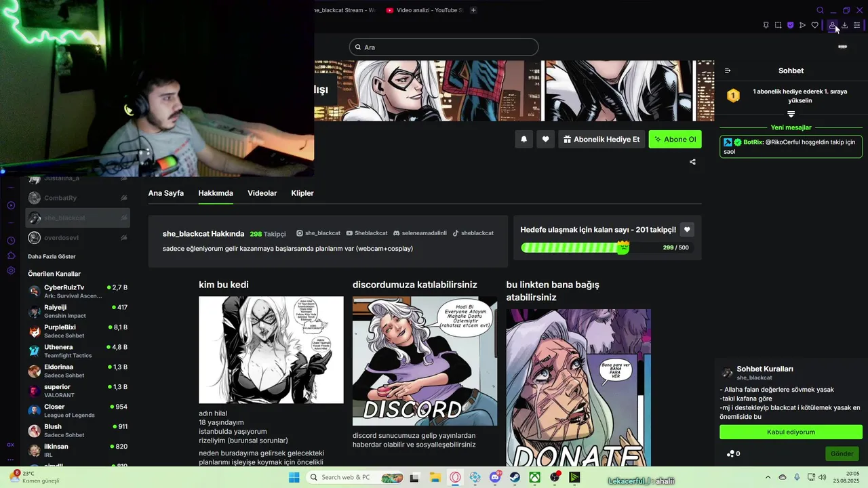Open Steam from the taskbar
The height and width of the screenshot is (488, 868).
point(515,477)
